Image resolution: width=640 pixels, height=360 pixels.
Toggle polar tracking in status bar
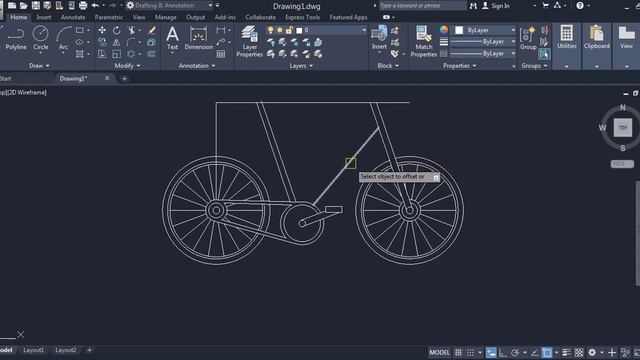515,353
